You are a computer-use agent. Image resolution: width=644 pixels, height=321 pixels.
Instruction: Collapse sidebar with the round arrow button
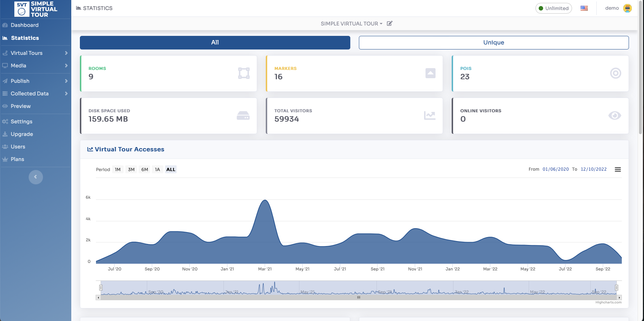point(35,177)
